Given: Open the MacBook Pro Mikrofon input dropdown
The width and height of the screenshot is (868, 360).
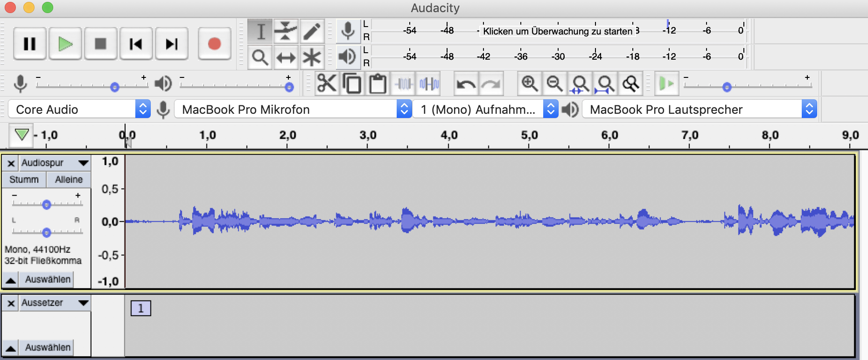Looking at the screenshot, I should tap(293, 109).
